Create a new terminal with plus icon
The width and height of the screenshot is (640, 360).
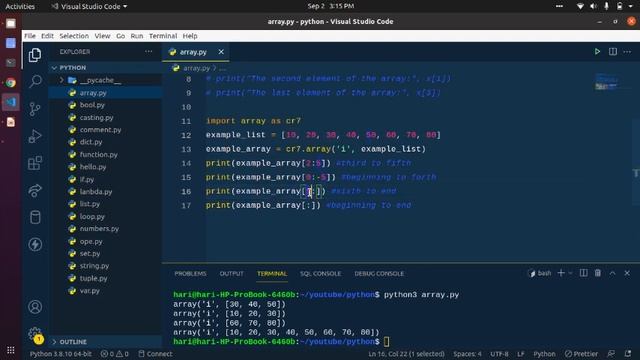561,273
